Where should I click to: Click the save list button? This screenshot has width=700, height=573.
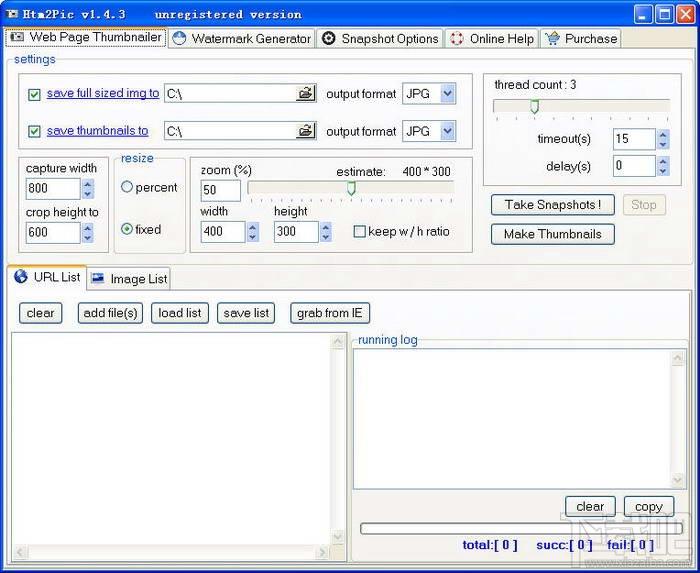pos(246,313)
